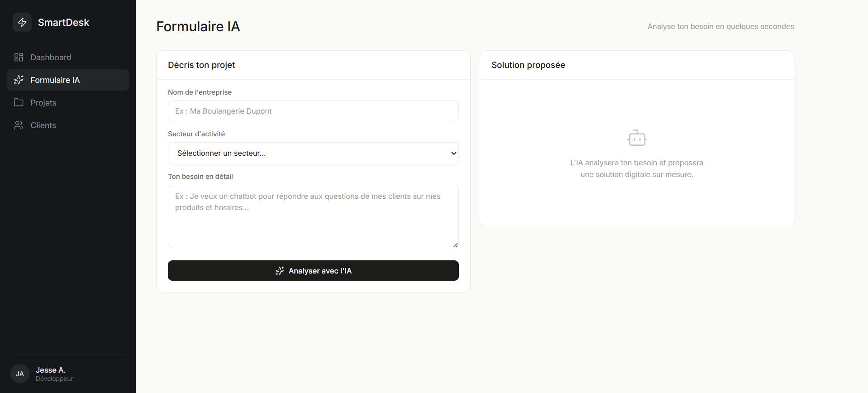Click the Dashboard grid icon
Image resolution: width=868 pixels, height=393 pixels.
[19, 57]
